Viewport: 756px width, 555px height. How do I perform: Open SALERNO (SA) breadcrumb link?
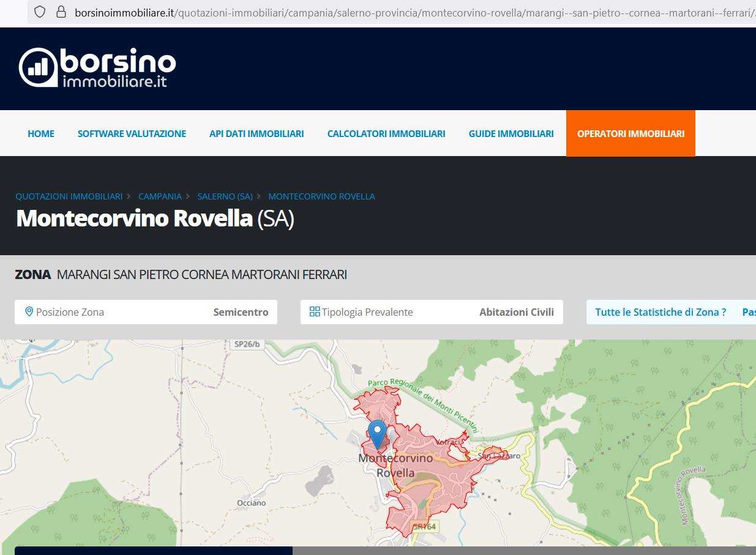[x=225, y=196]
